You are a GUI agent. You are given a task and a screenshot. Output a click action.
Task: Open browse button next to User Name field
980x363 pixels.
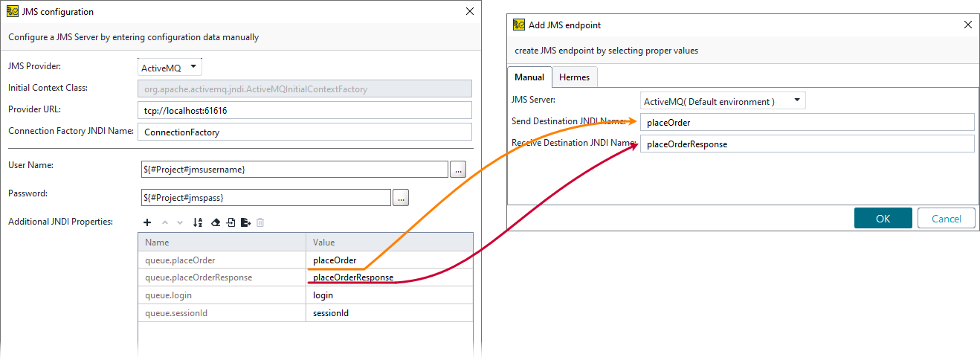(x=458, y=170)
